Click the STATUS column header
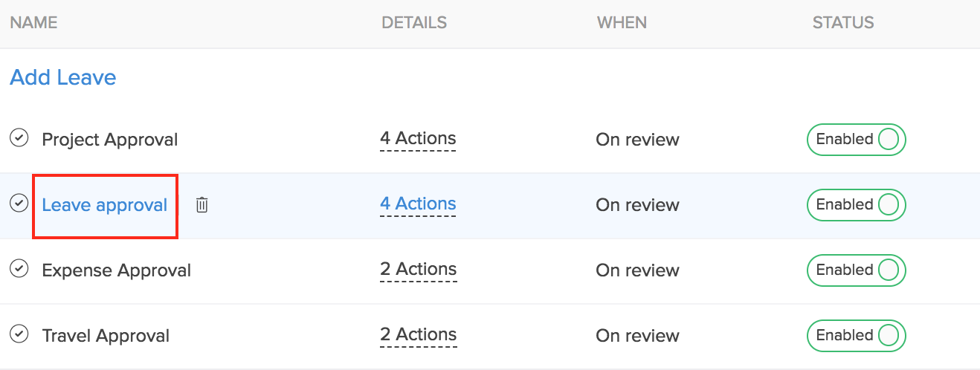Image resolution: width=980 pixels, height=370 pixels. click(x=843, y=23)
